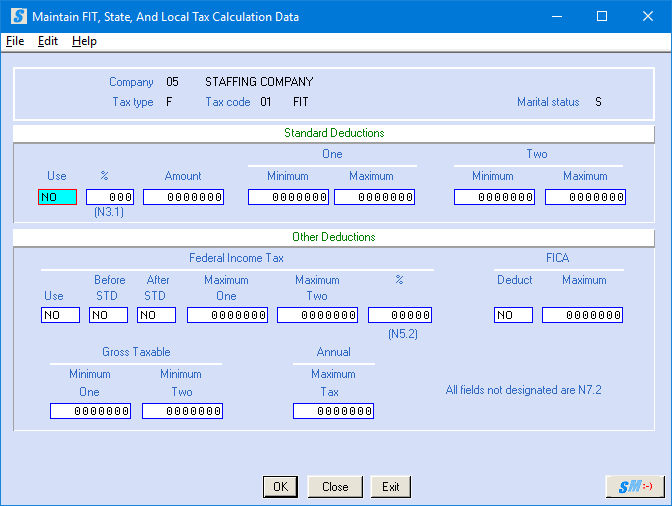Focus the Standard Deductions % field
This screenshot has width=672, height=506.
point(110,197)
